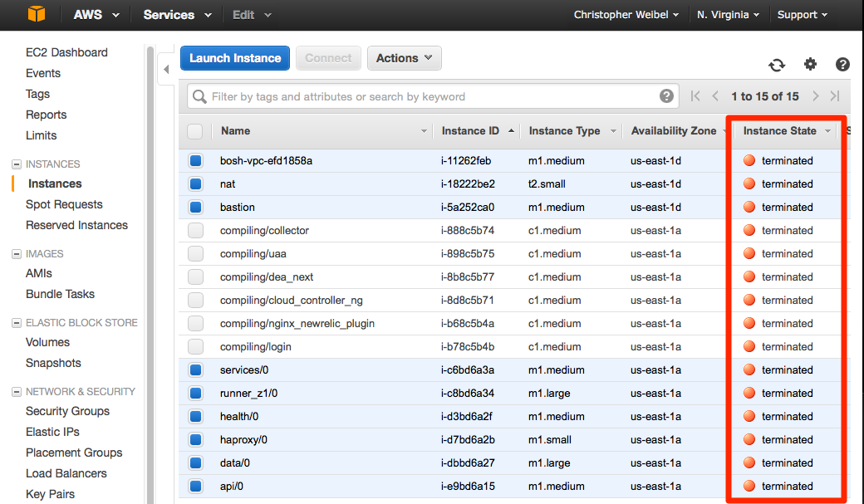Viewport: 864px width, 504px height.
Task: Collapse the ELASTIC BLOCK STORE section
Action: point(17,323)
